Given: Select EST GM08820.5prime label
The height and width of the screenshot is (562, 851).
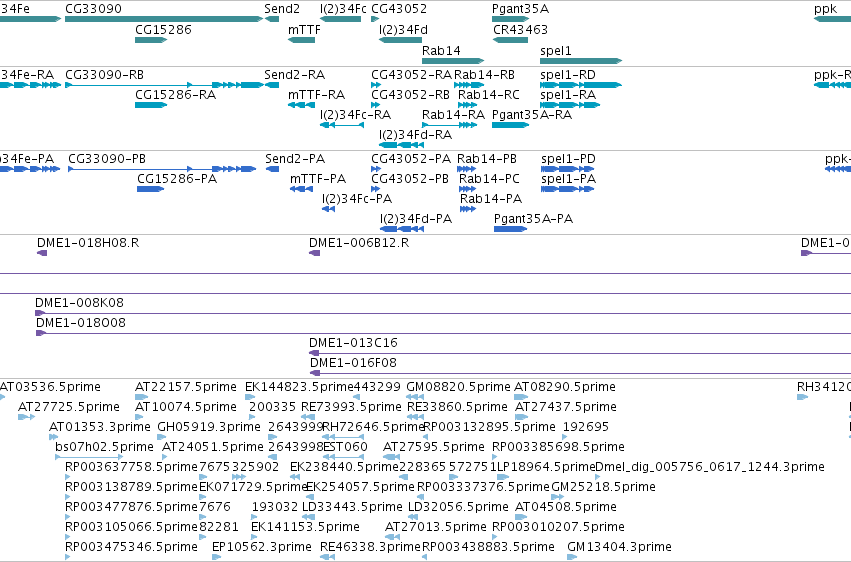Looking at the screenshot, I should pos(459,387).
